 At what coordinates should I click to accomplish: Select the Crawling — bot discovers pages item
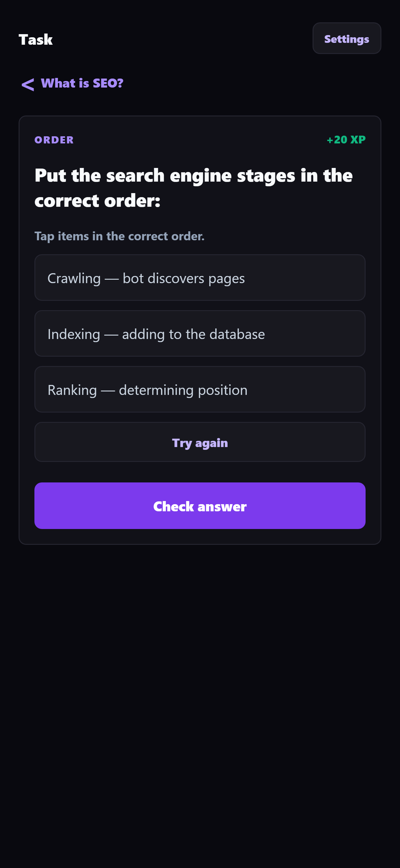(x=200, y=278)
